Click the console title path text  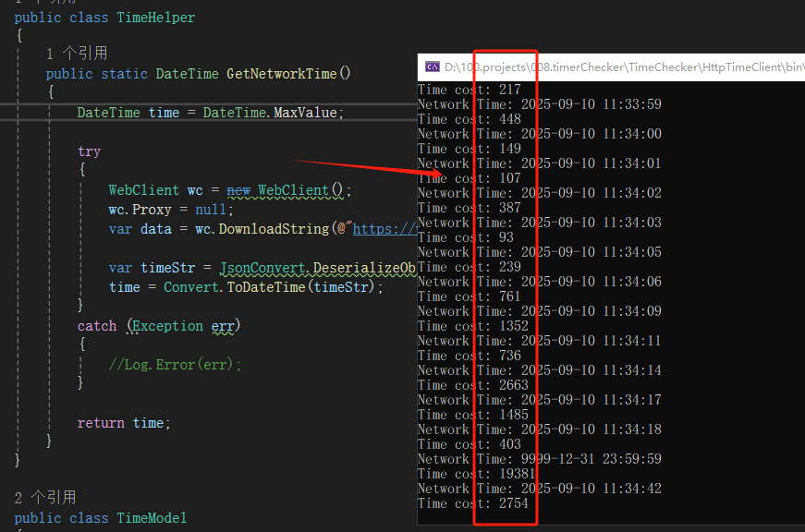(x=624, y=67)
